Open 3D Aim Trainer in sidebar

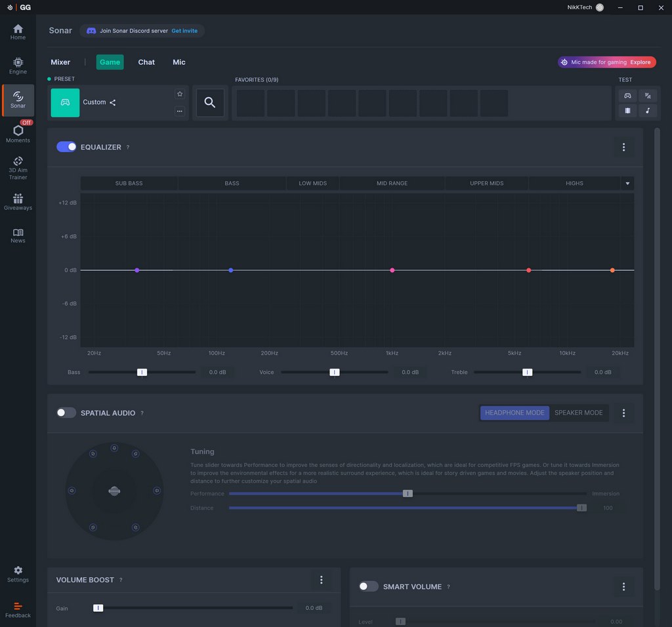tap(18, 167)
